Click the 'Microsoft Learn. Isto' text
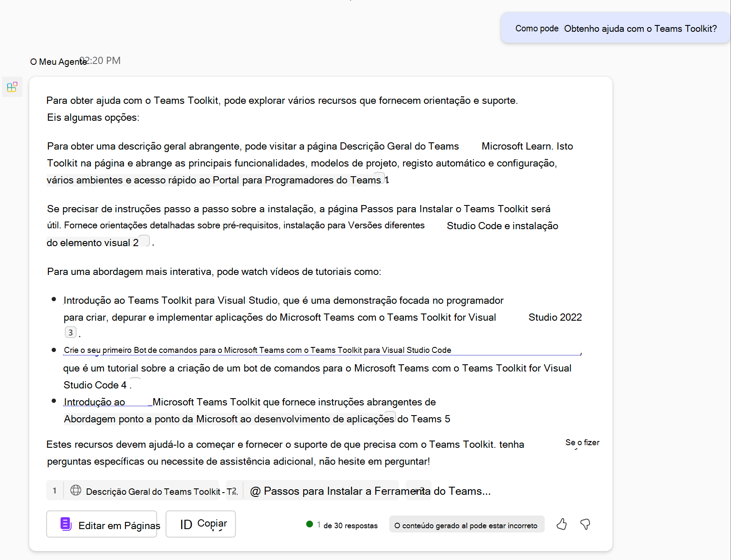The width and height of the screenshot is (731, 560). click(527, 146)
